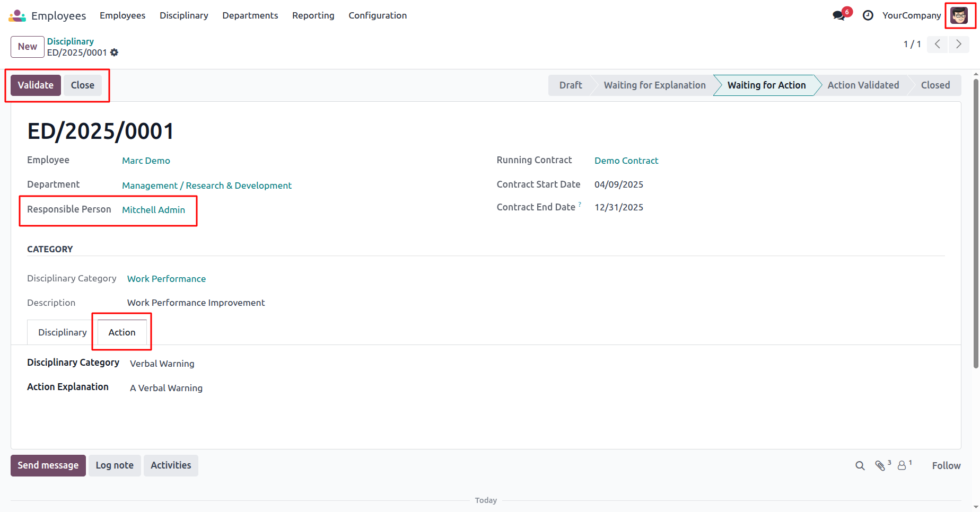Viewport: 980px width, 512px height.
Task: Click the Verbal Warning value
Action: point(162,364)
